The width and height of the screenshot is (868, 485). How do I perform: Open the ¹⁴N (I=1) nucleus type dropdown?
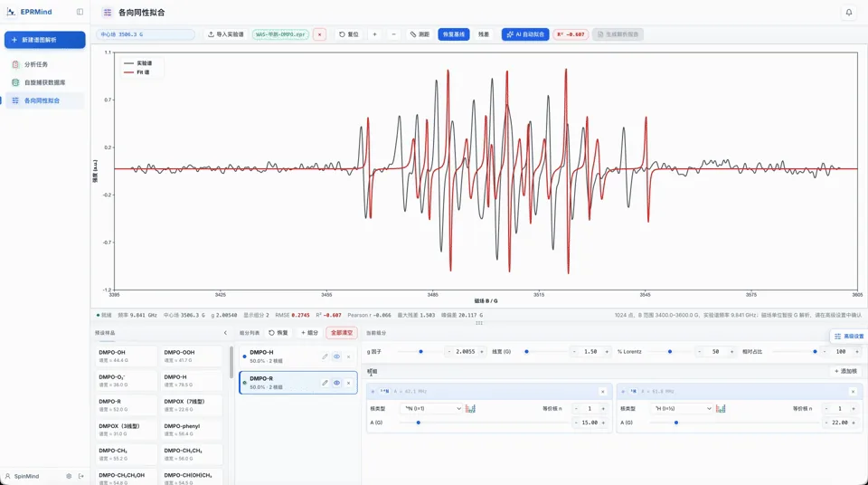pos(431,408)
